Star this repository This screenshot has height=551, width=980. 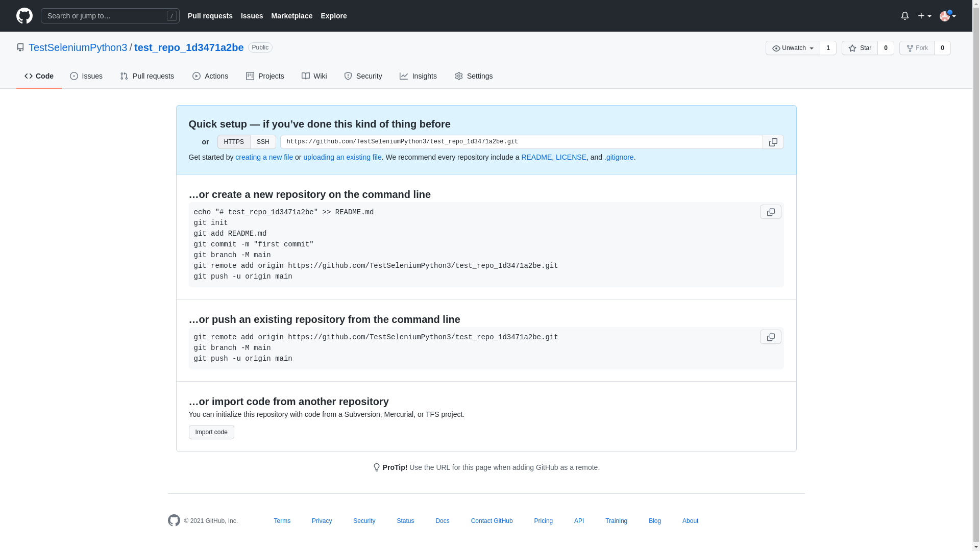pyautogui.click(x=860, y=48)
